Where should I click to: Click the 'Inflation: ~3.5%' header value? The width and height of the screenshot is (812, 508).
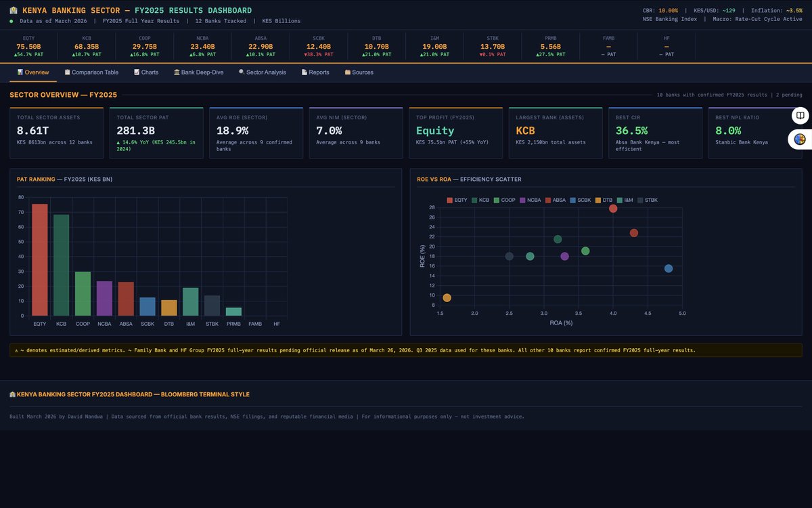(777, 10)
